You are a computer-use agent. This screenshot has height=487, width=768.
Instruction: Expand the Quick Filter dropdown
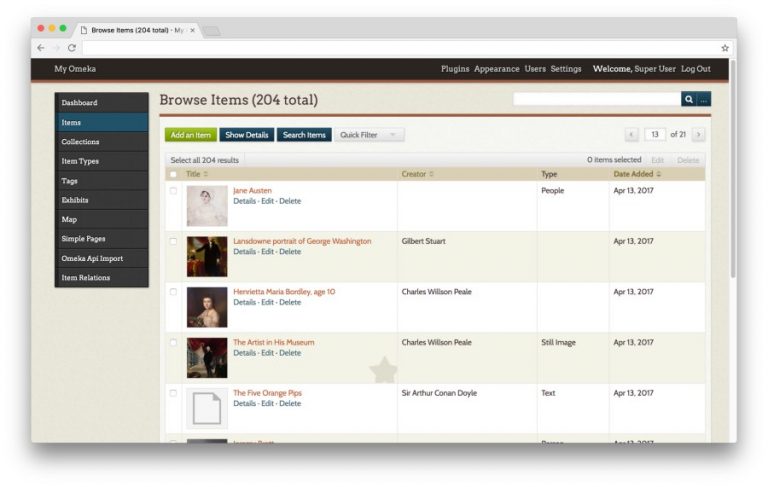[369, 135]
